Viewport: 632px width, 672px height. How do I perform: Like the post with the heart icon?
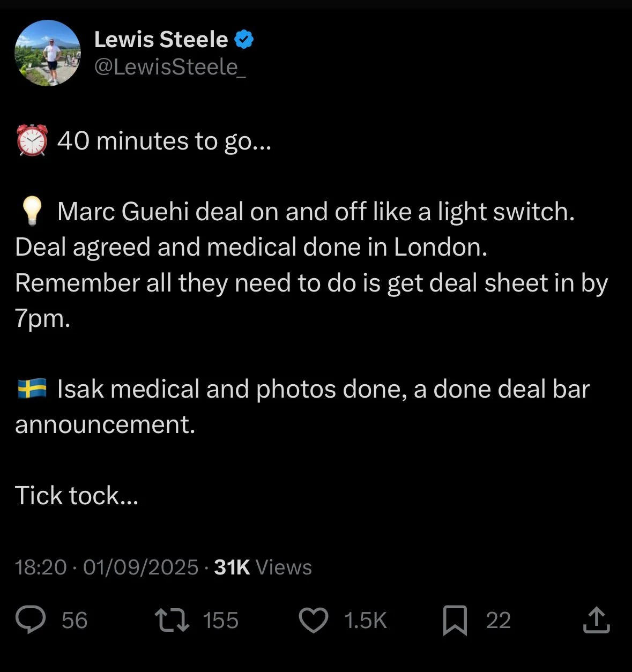point(313,620)
